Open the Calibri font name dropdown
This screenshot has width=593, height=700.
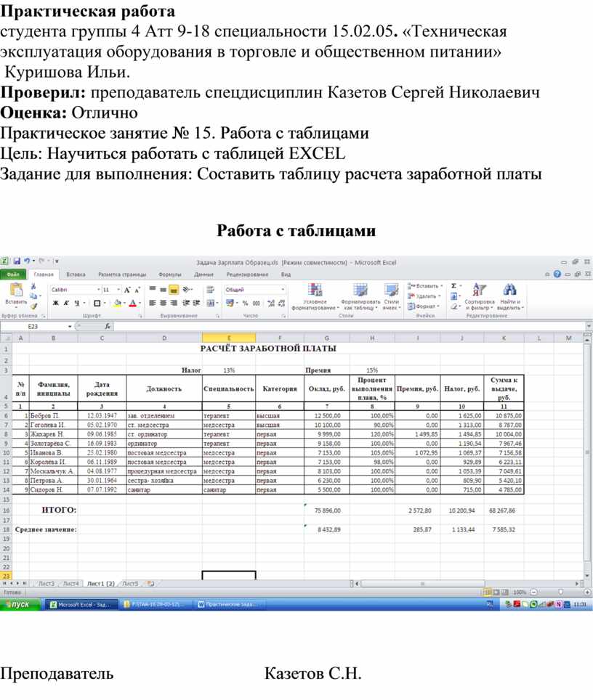click(98, 290)
